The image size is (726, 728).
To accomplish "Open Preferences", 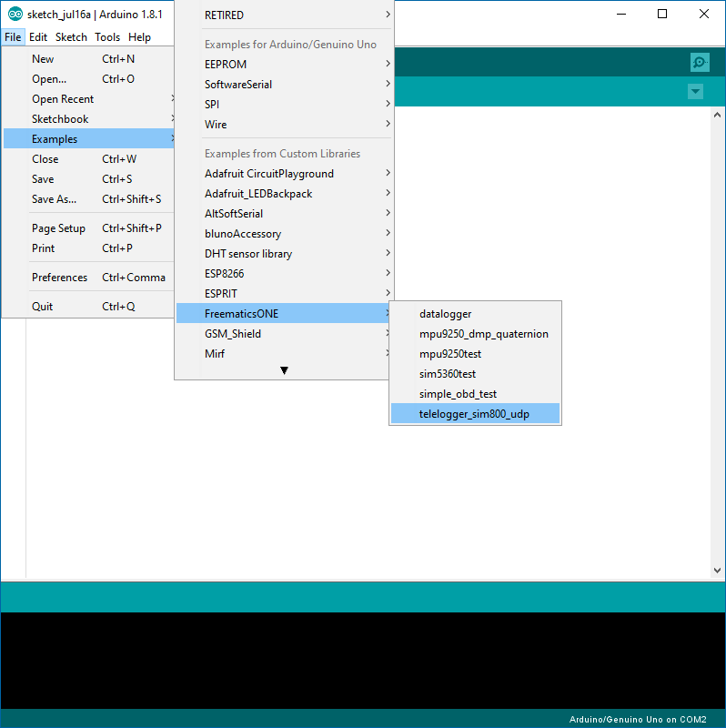I will pyautogui.click(x=88, y=278).
